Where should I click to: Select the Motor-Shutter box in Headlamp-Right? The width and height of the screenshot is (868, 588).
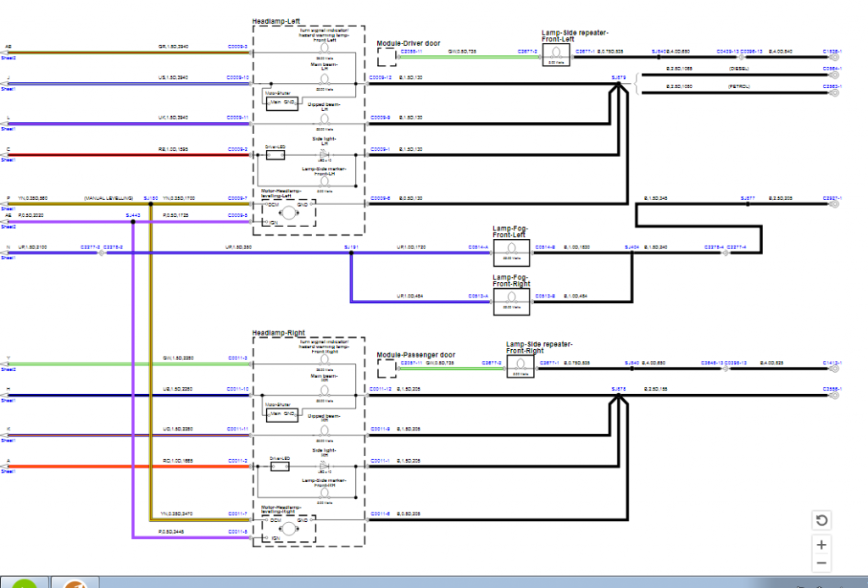coord(281,415)
